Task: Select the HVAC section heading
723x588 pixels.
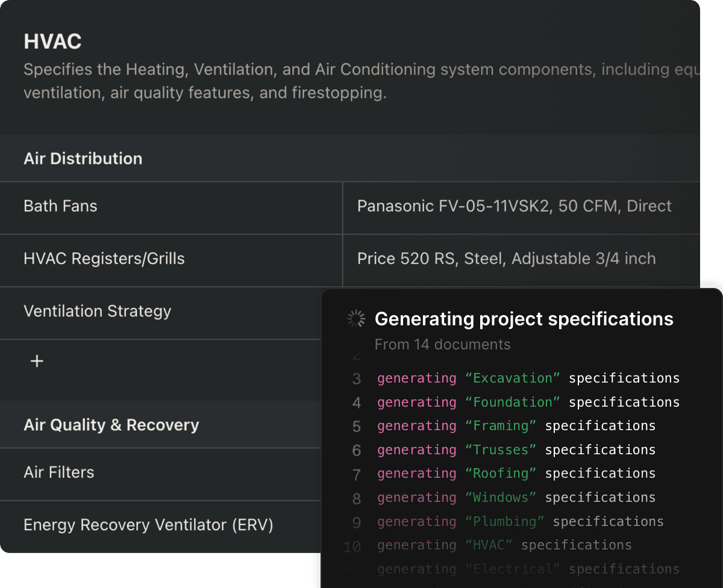Action: coord(53,42)
